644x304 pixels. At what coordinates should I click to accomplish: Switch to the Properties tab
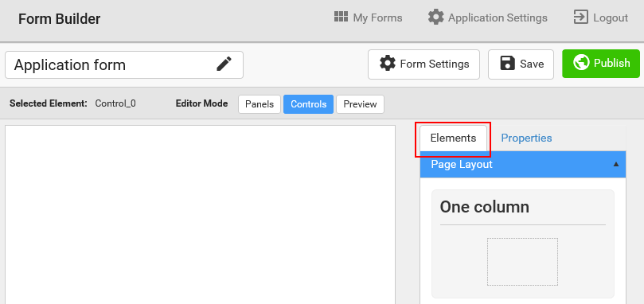[x=526, y=138]
